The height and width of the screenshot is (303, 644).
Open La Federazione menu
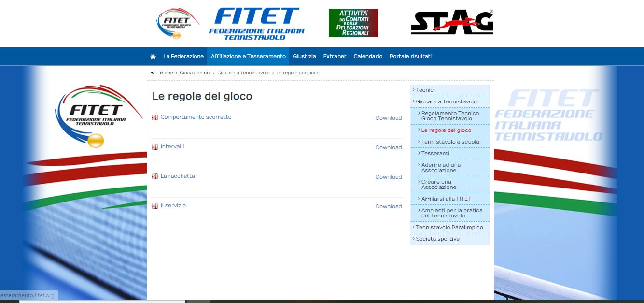click(x=183, y=56)
